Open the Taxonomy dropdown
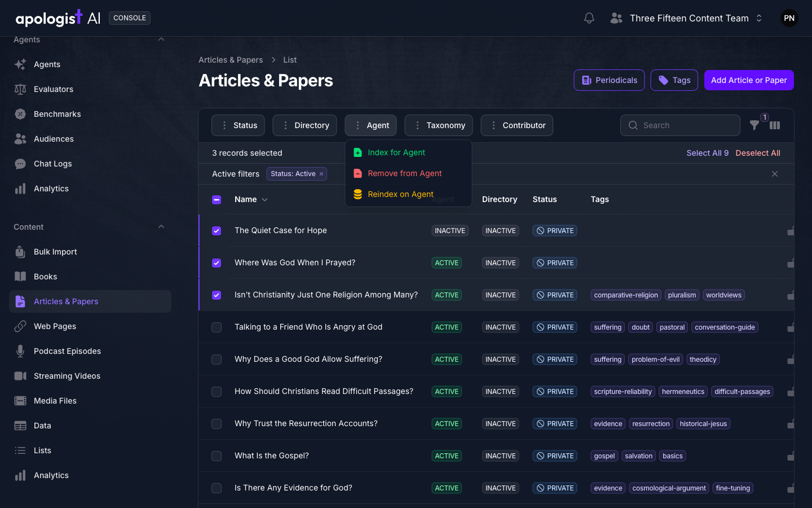The height and width of the screenshot is (508, 812). [438, 125]
